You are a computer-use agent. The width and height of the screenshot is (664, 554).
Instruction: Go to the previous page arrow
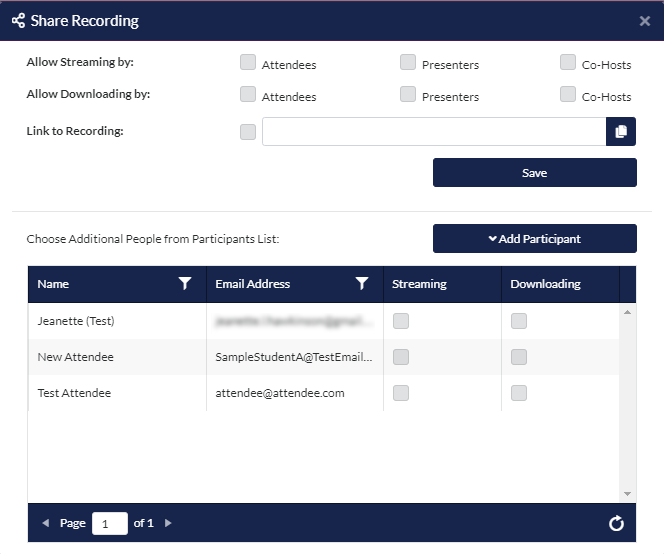[x=45, y=523]
